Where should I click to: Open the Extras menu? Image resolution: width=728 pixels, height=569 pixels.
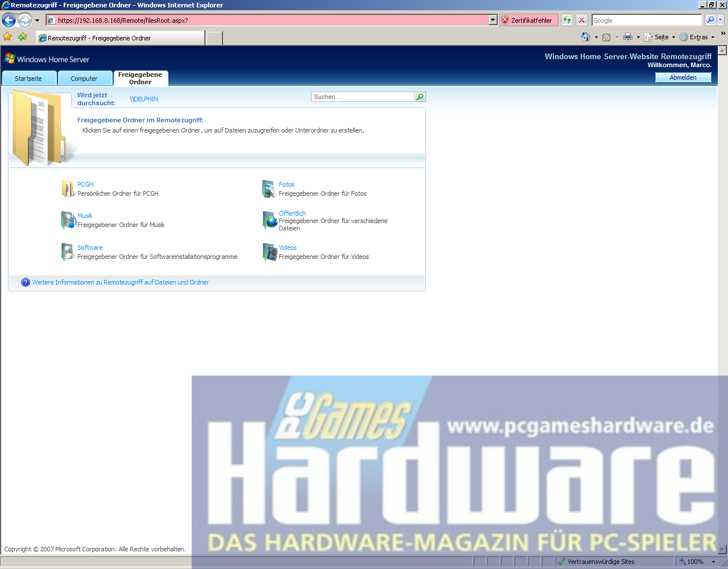click(697, 38)
